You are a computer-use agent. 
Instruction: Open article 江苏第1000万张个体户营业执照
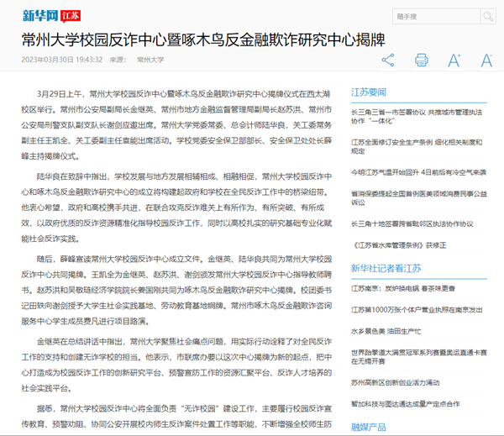[417, 309]
